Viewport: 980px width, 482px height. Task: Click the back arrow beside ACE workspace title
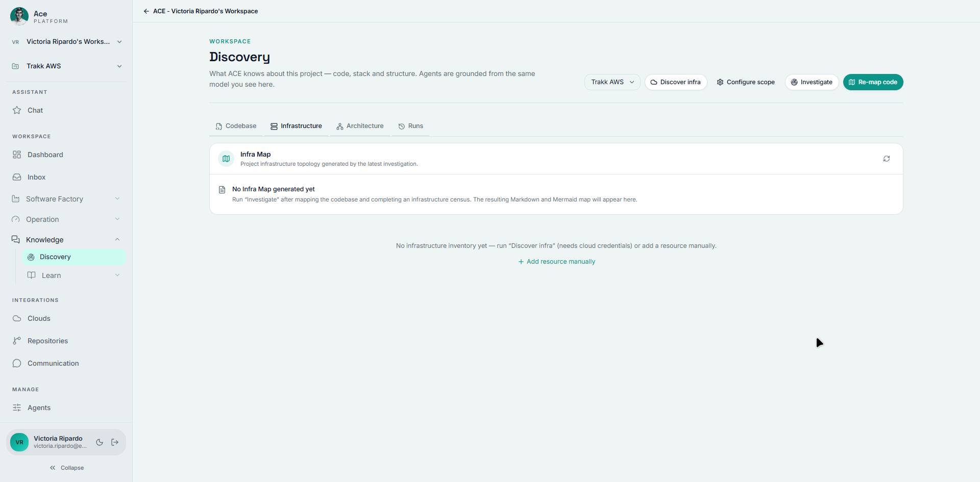point(146,11)
